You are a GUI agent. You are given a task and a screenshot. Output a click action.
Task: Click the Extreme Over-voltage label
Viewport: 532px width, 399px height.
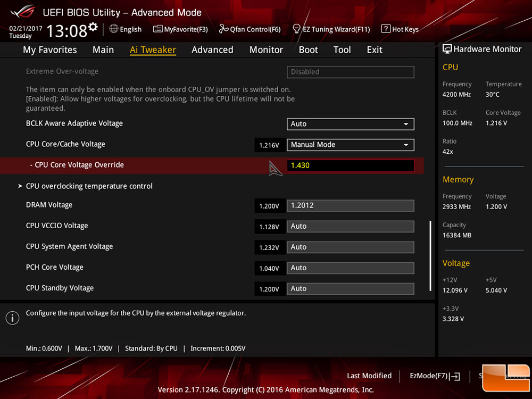tap(62, 71)
